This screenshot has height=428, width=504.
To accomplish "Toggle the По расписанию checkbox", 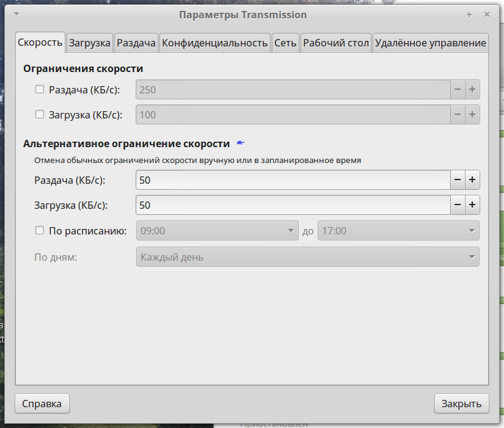I will point(40,231).
